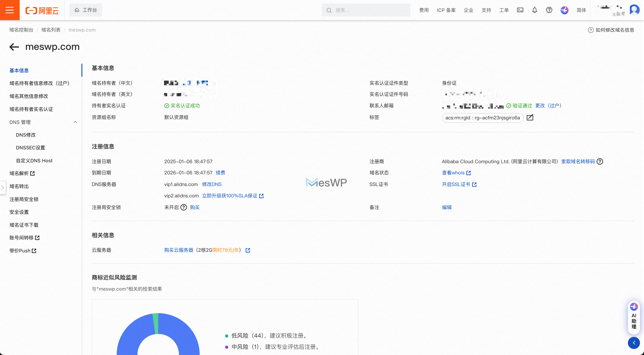Click 编辑 to edit the remark

click(446, 207)
